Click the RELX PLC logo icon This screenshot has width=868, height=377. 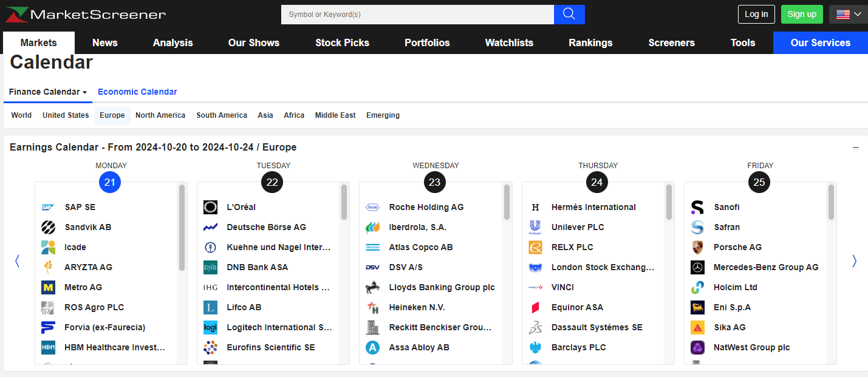(x=535, y=247)
